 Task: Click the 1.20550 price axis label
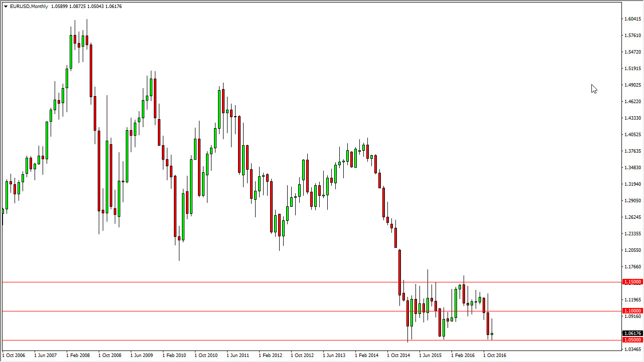(632, 250)
